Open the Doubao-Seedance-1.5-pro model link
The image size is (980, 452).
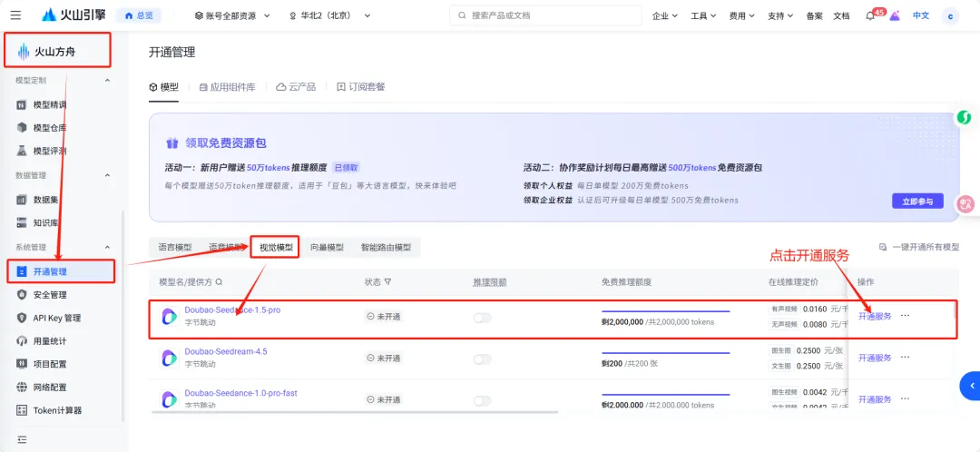coord(232,310)
